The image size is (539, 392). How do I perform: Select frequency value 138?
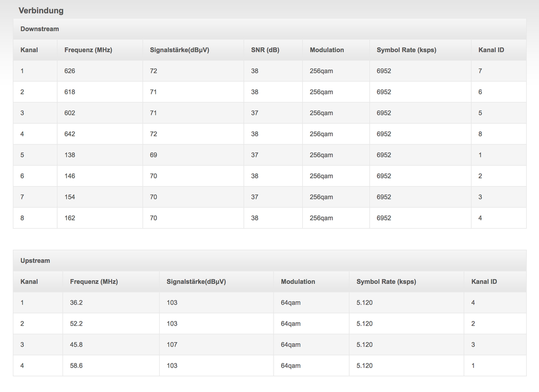tap(70, 155)
